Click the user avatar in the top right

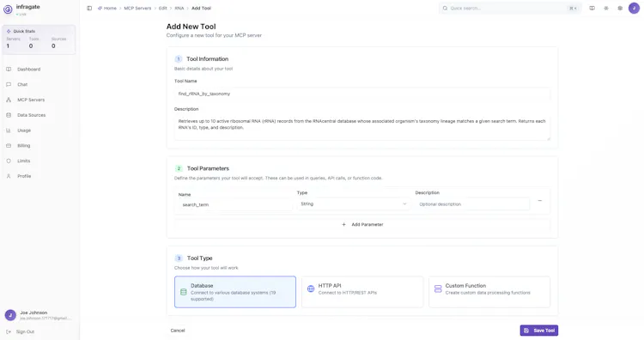[x=634, y=9]
